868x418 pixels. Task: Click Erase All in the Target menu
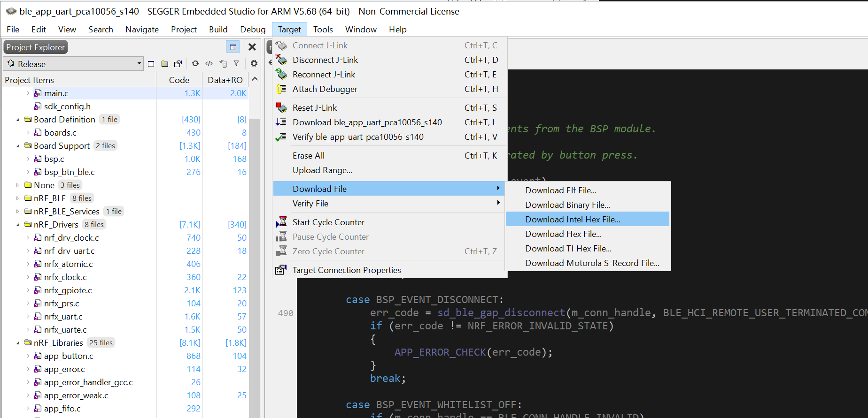309,156
